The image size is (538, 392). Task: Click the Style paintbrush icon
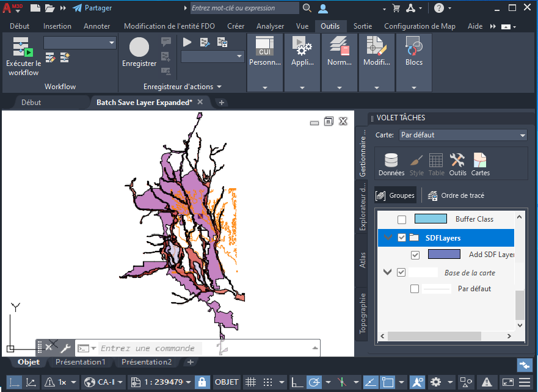point(416,160)
